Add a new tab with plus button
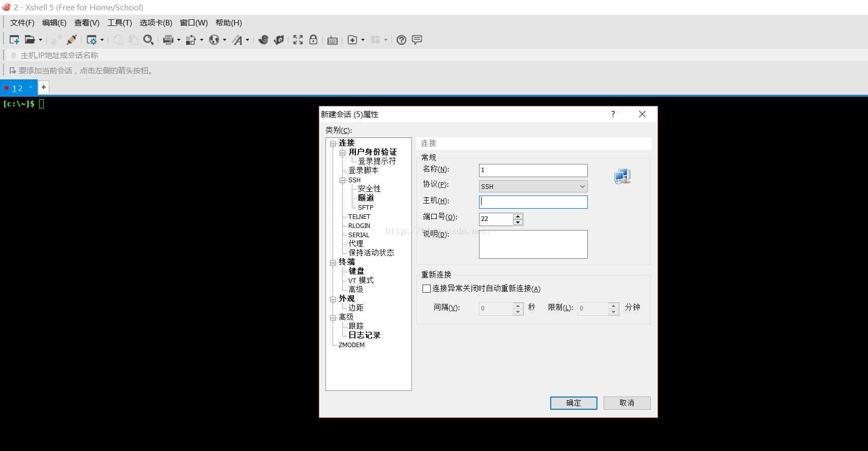Image resolution: width=868 pixels, height=451 pixels. point(44,87)
